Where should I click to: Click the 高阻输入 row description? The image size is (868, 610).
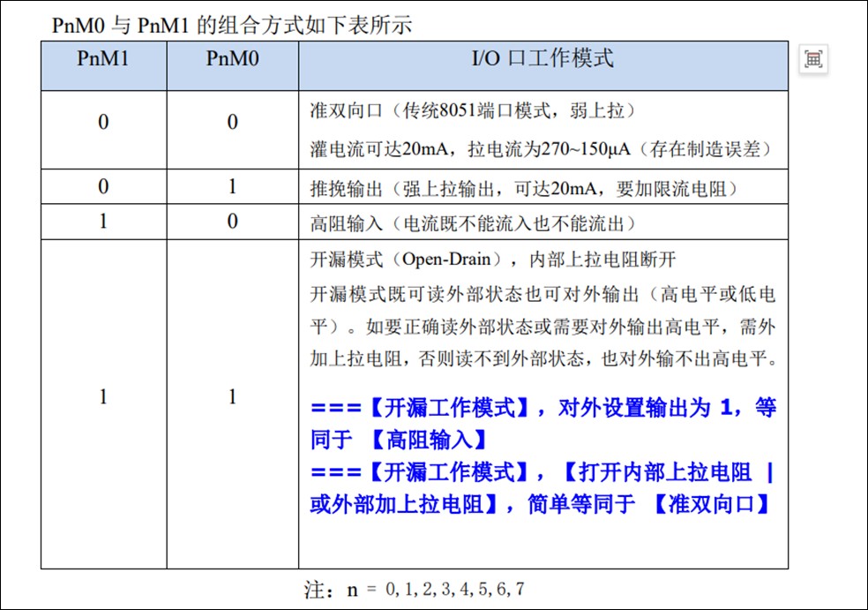pyautogui.click(x=474, y=223)
